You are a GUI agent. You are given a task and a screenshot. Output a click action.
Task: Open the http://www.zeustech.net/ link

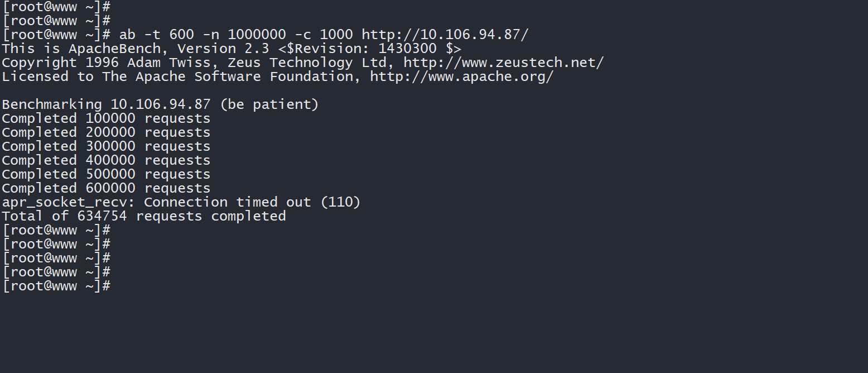point(503,63)
